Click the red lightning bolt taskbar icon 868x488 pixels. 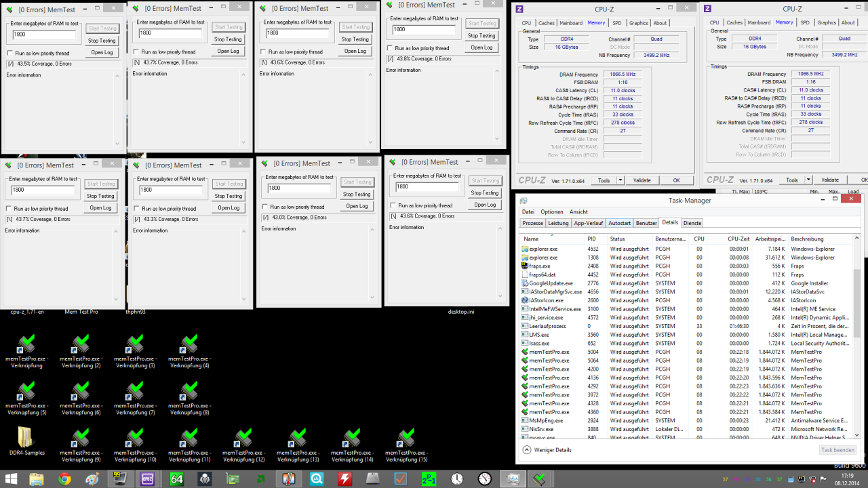tap(345, 479)
